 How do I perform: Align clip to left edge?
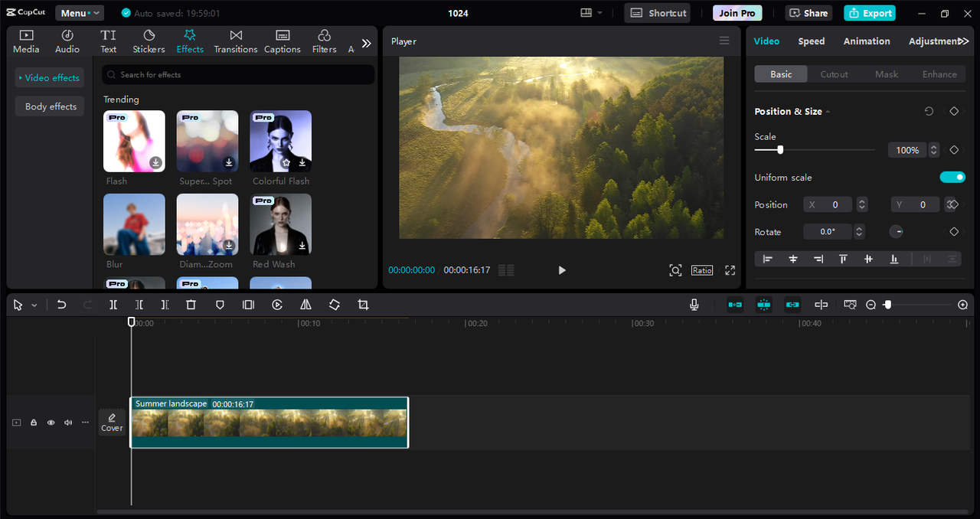point(767,259)
